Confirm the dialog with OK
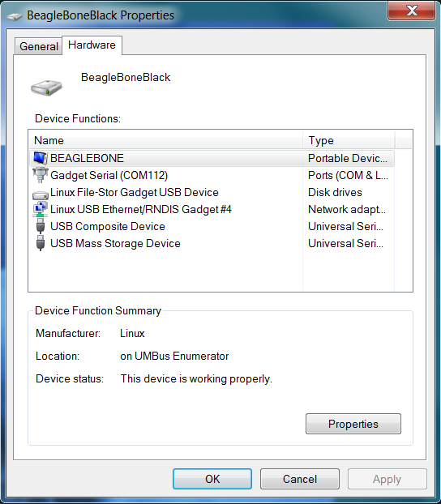 [212, 479]
